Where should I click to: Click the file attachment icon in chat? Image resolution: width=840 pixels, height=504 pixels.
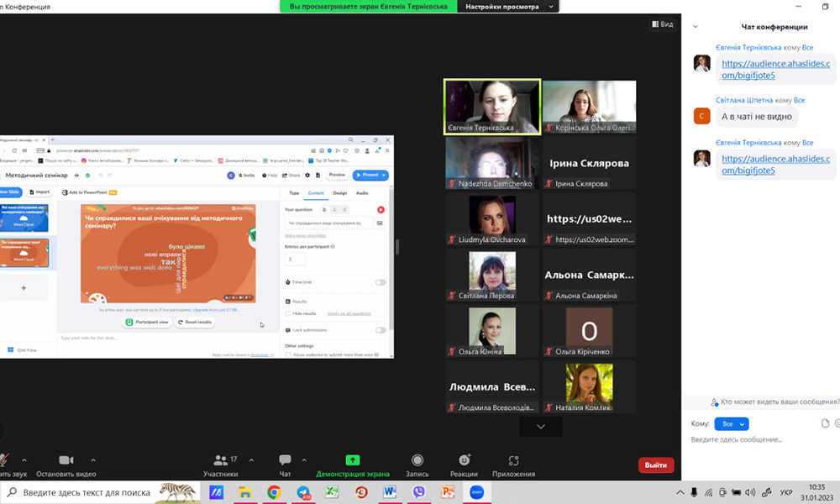point(825,423)
